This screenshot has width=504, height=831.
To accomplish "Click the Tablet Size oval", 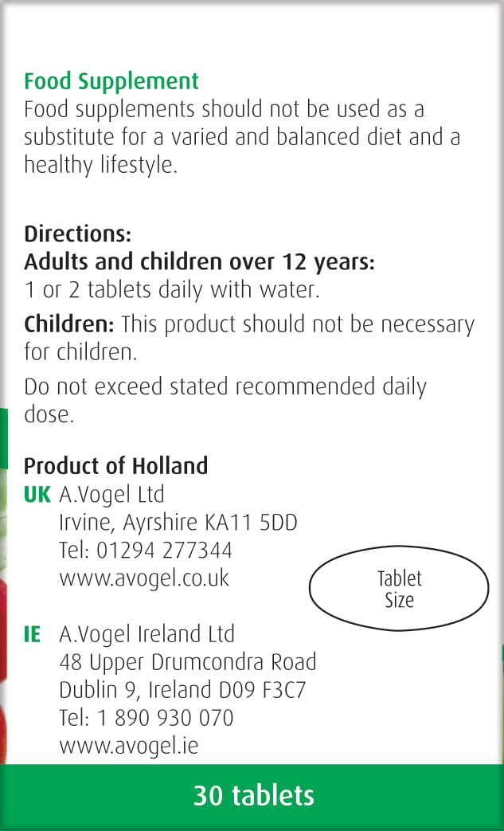I will coord(398,589).
